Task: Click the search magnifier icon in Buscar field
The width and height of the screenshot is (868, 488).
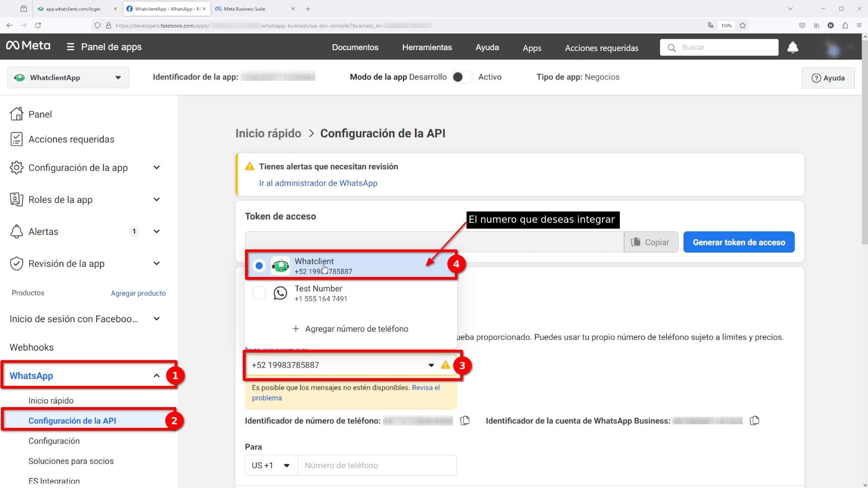Action: 672,47
